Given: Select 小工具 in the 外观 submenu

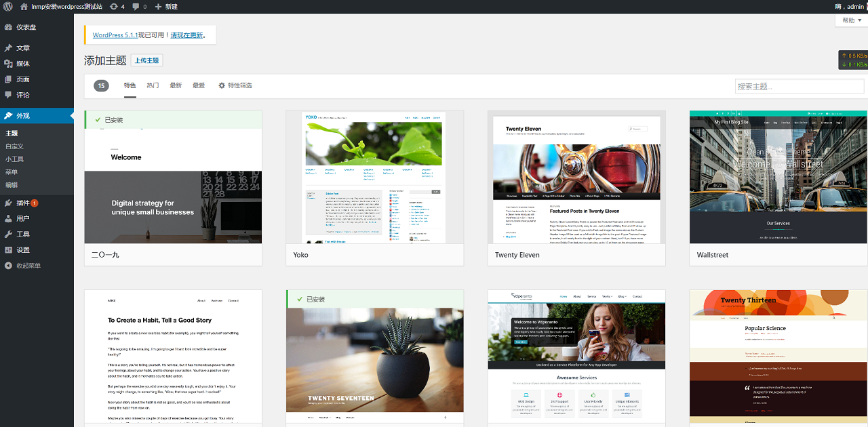Looking at the screenshot, I should point(14,159).
